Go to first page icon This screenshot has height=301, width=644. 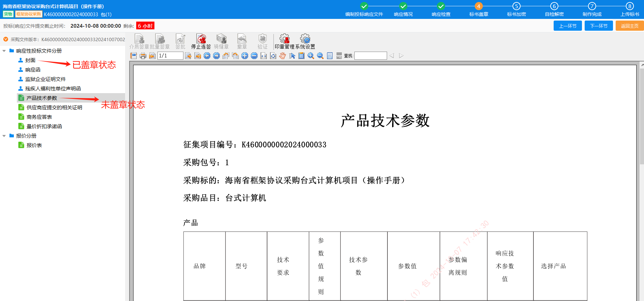coord(152,56)
